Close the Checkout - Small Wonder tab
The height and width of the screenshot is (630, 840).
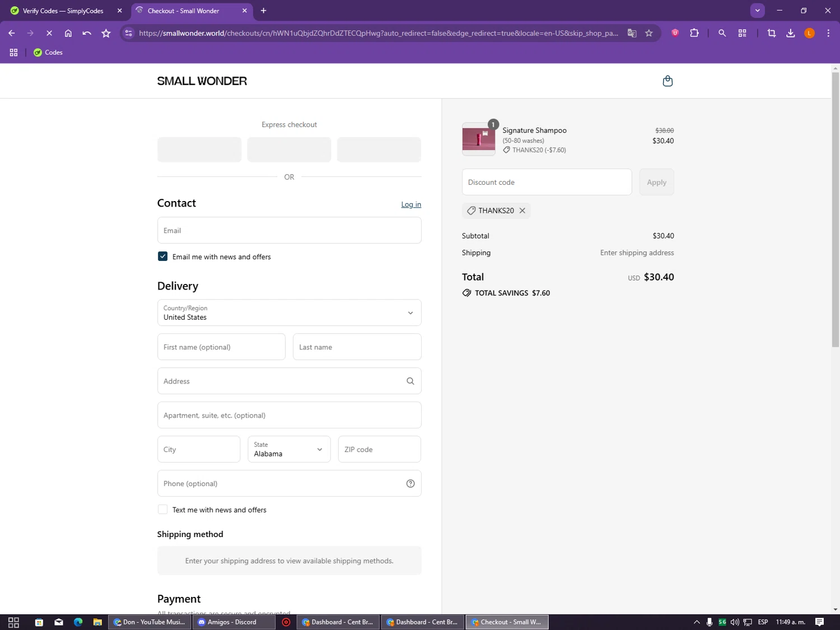pos(244,11)
